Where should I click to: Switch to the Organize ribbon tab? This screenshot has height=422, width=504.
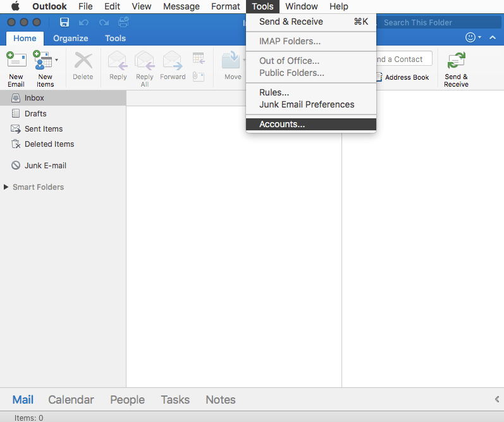pyautogui.click(x=71, y=38)
